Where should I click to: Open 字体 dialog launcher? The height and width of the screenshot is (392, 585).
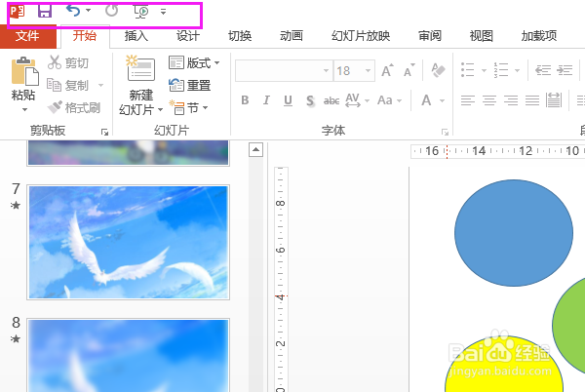[445, 132]
